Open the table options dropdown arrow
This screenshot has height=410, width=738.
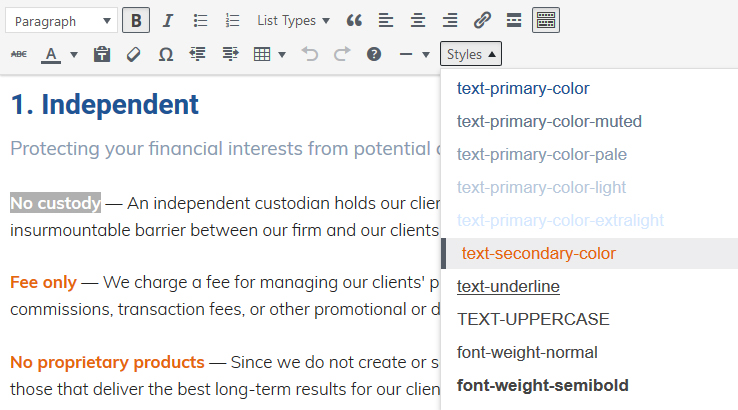(x=282, y=55)
